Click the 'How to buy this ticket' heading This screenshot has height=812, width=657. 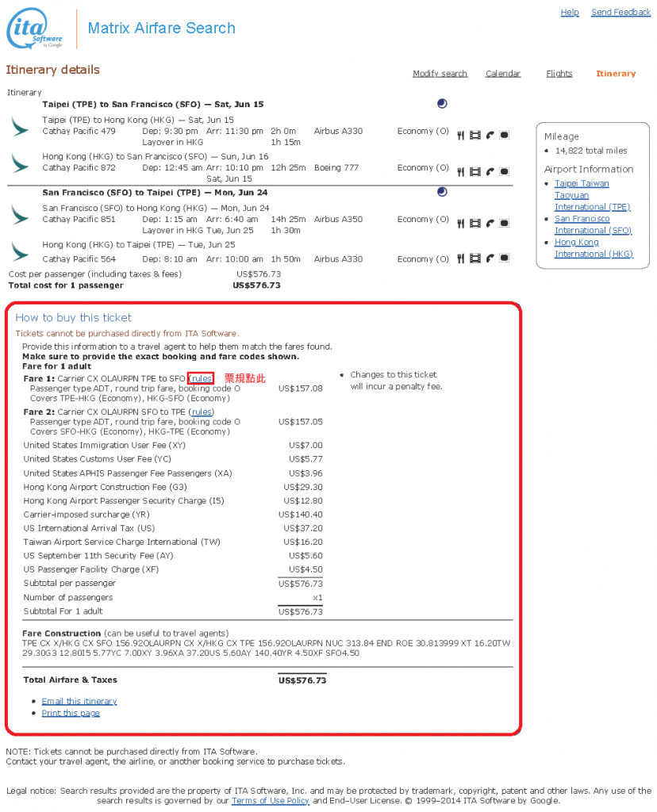(x=74, y=317)
